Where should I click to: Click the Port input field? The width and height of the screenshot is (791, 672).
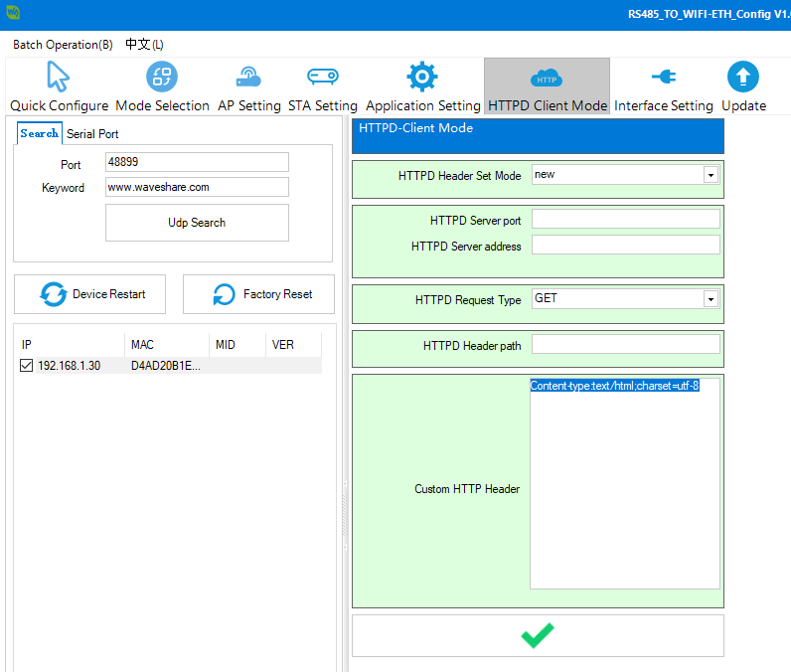point(197,162)
